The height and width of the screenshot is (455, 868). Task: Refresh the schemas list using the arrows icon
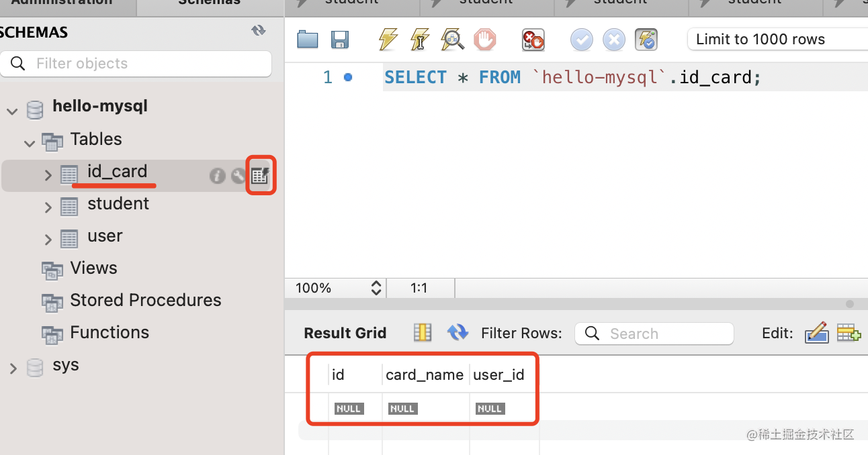point(258,31)
